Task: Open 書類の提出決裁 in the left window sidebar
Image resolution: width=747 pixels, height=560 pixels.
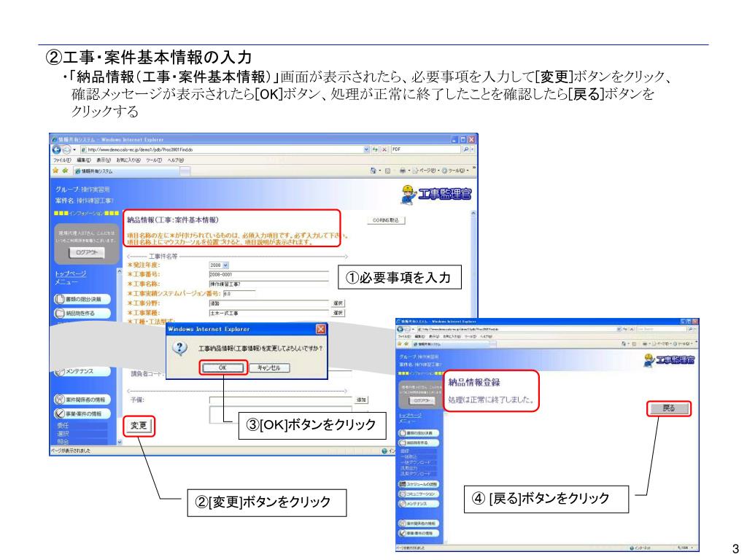Action: [82, 299]
